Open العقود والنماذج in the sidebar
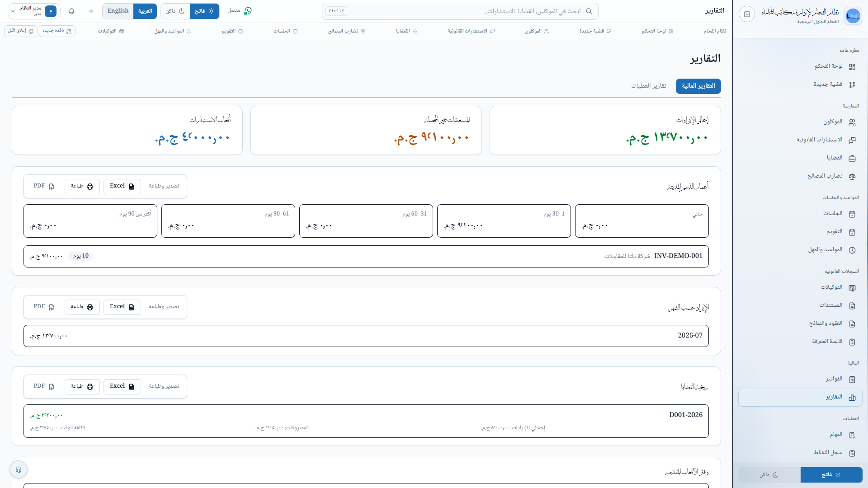Image resolution: width=868 pixels, height=488 pixels. (800, 324)
